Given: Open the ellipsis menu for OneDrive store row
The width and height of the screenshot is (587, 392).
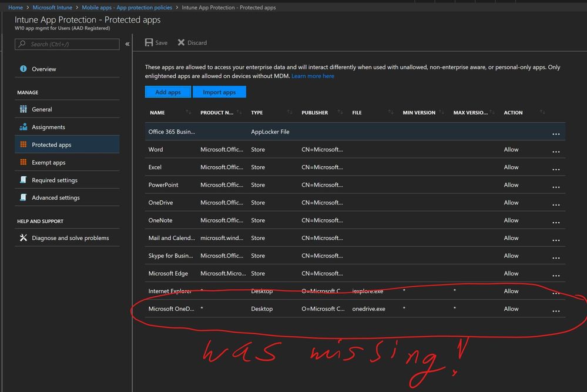Looking at the screenshot, I should pos(556,205).
